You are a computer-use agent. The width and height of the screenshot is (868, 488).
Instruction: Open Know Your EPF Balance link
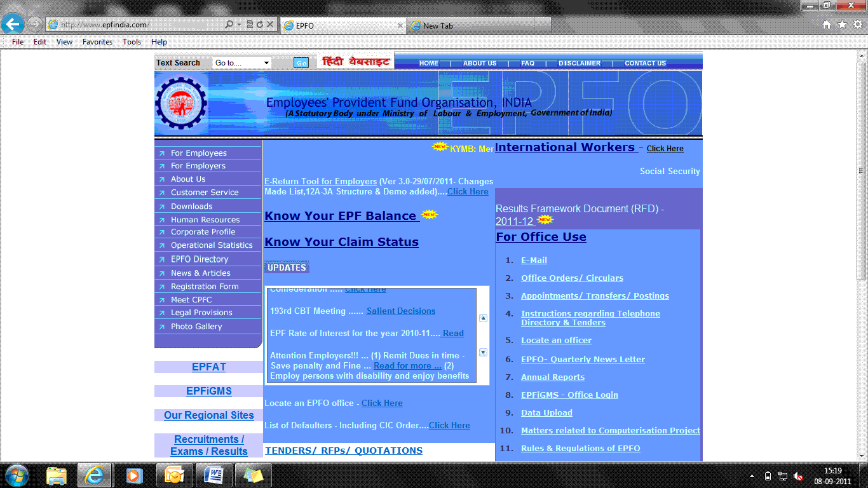(x=342, y=216)
